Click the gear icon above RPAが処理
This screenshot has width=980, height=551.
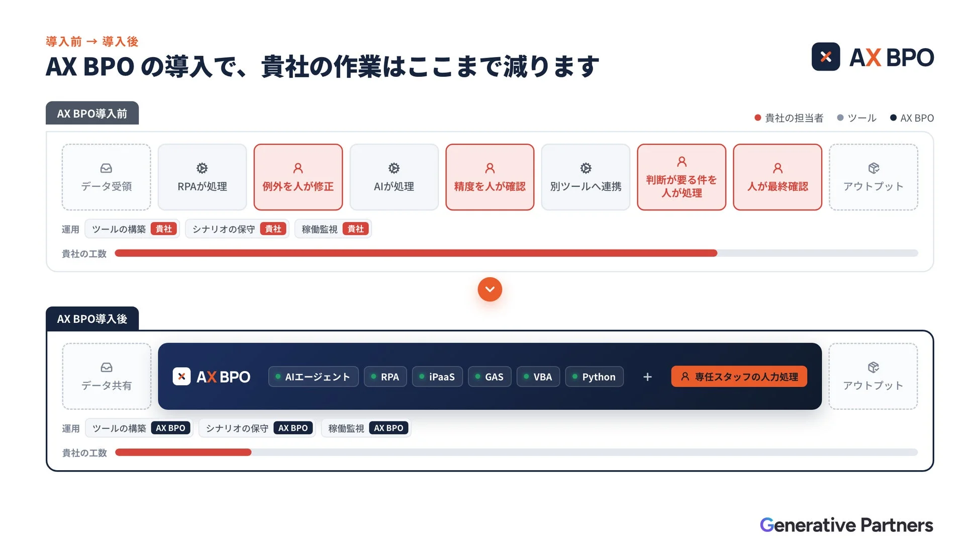[x=202, y=168]
